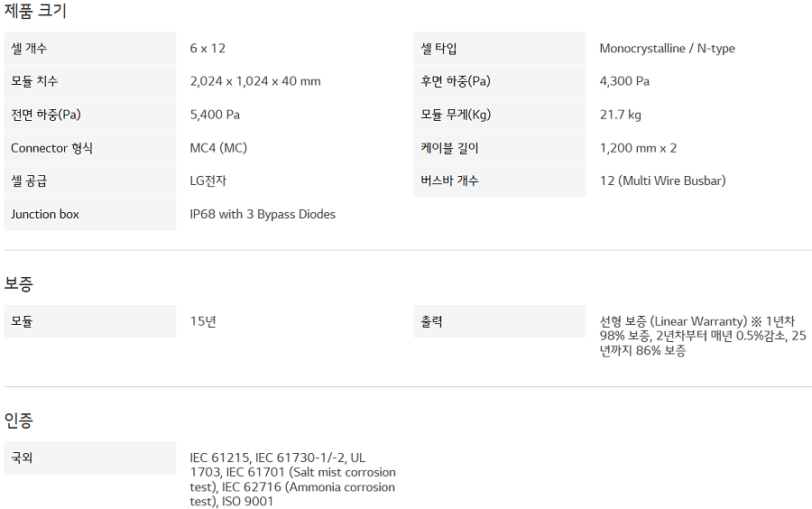
Task: Click the 21.7 kg module weight value
Action: point(621,116)
